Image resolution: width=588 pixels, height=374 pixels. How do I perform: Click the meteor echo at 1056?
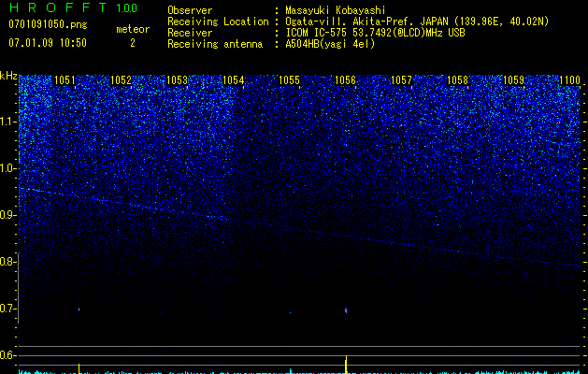[x=346, y=309]
